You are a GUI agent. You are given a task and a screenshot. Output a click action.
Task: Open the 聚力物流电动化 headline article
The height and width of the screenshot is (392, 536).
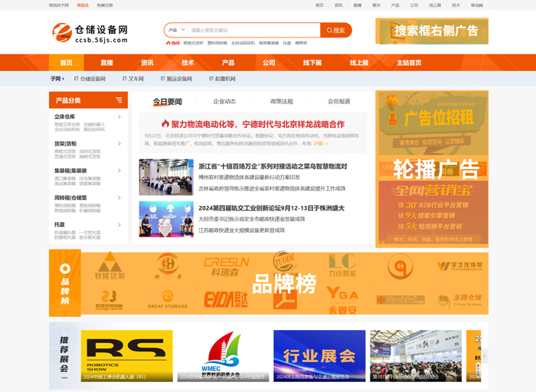click(253, 124)
